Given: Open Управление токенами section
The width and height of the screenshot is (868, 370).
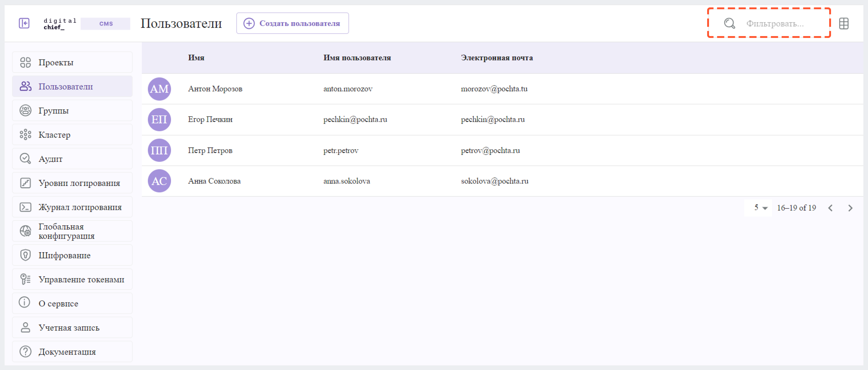Looking at the screenshot, I should pyautogui.click(x=72, y=279).
